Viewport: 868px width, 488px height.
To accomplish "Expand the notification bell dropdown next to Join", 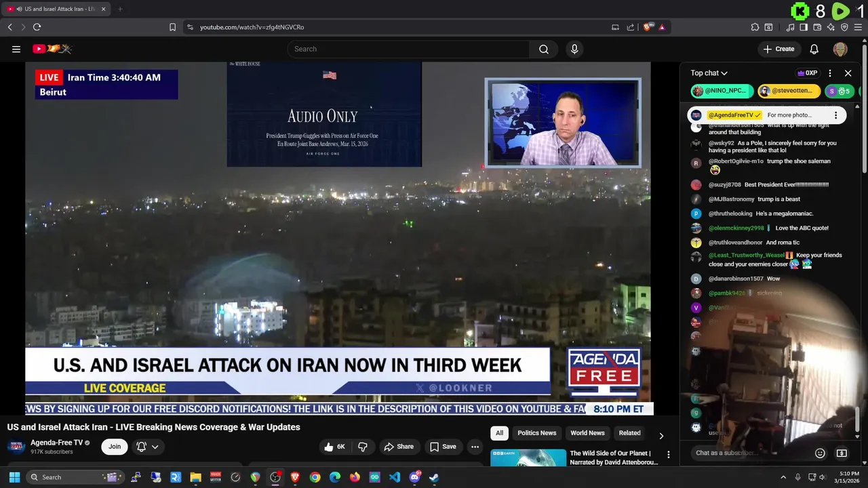I will [x=155, y=447].
